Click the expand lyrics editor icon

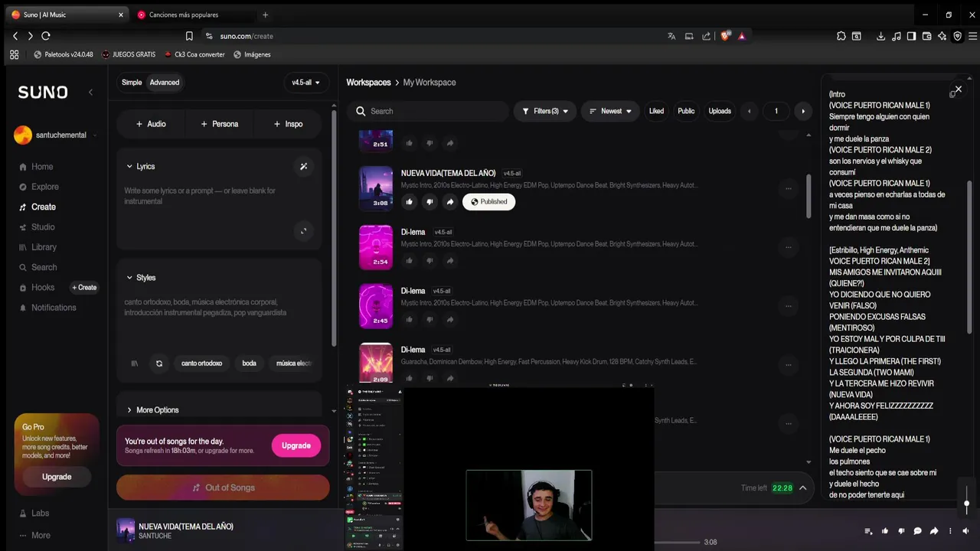[304, 231]
